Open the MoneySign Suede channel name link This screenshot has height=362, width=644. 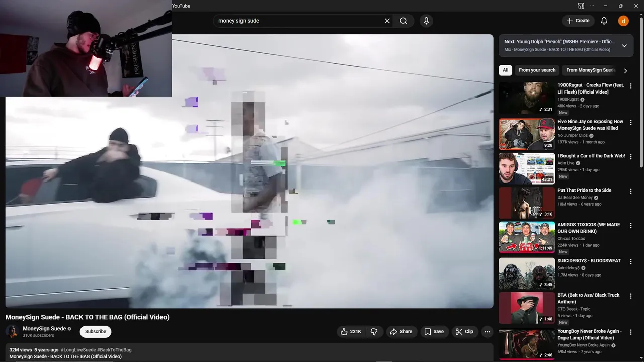pos(44,329)
